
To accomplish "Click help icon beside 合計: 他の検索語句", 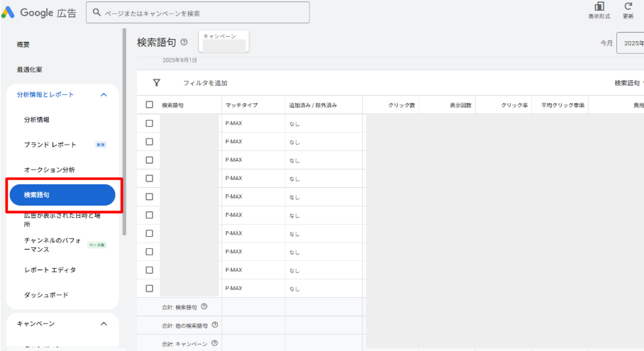I will pos(214,325).
